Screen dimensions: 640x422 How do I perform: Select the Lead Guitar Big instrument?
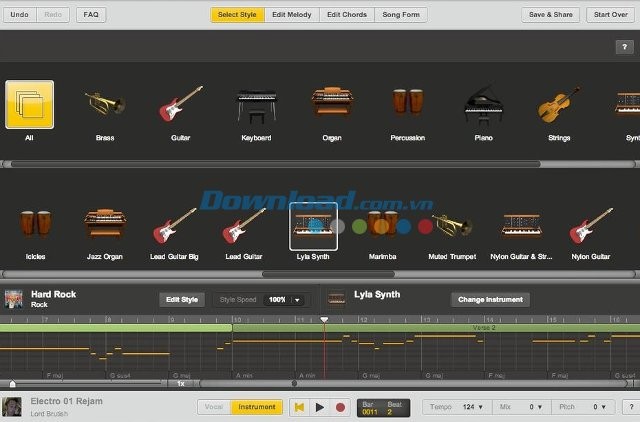coord(174,226)
